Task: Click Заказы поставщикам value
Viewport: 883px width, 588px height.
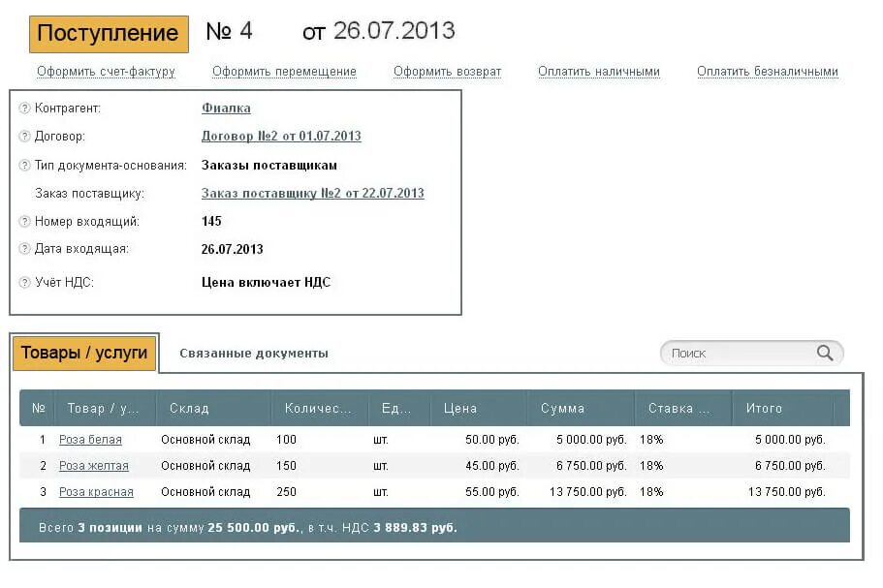Action: [269, 166]
